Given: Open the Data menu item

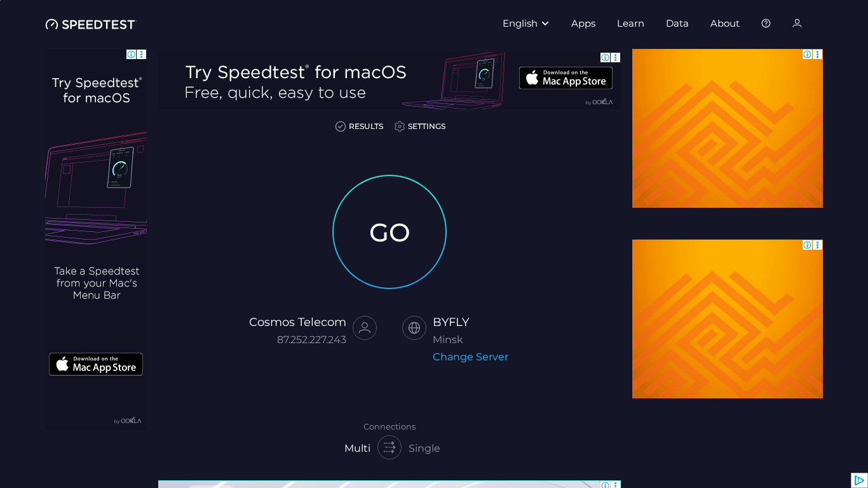Looking at the screenshot, I should (677, 24).
